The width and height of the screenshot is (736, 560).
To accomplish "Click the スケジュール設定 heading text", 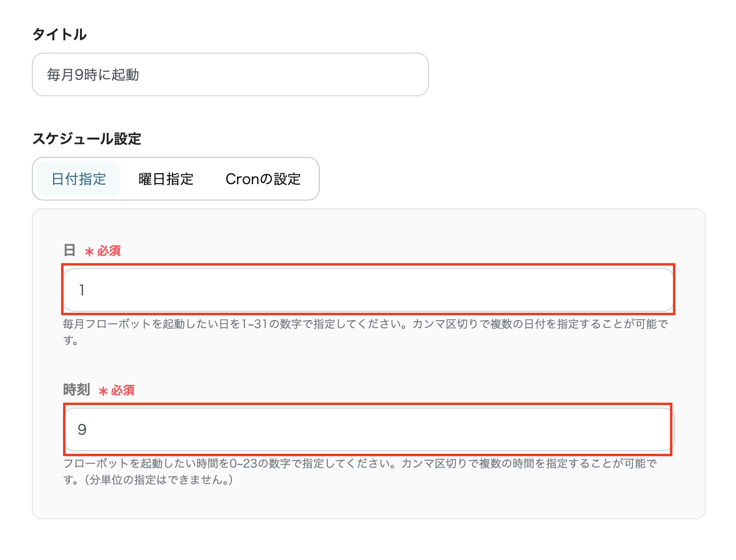I will 87,139.
